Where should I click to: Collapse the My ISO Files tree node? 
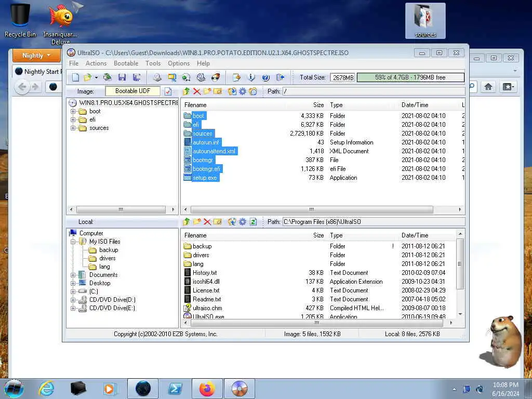point(73,242)
